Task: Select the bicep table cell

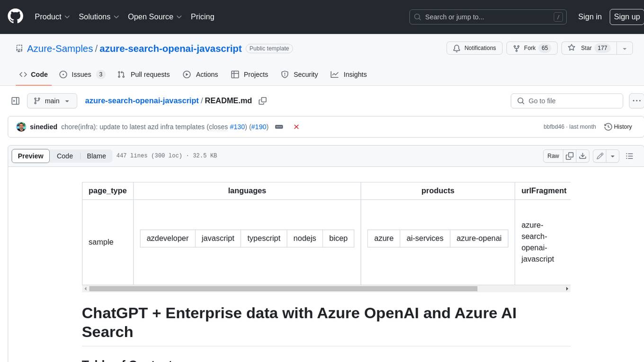Action: (x=338, y=238)
